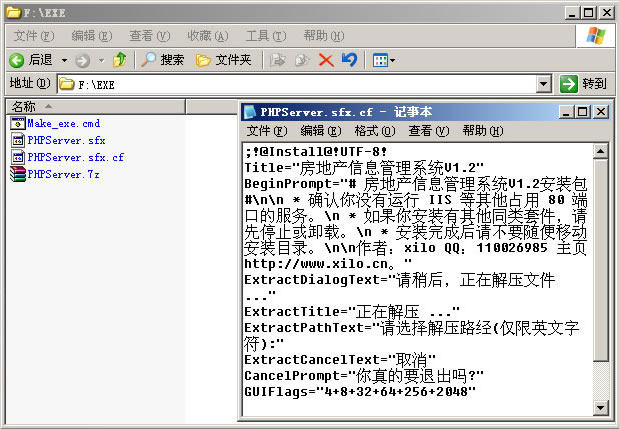Select PHPServer.sfx.cf in file list
This screenshot has height=429, width=619.
(75, 157)
